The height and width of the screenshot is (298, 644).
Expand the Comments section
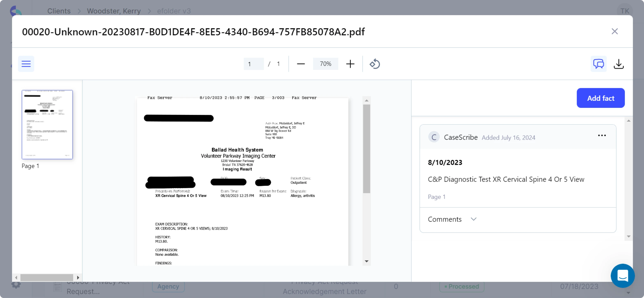coord(474,219)
